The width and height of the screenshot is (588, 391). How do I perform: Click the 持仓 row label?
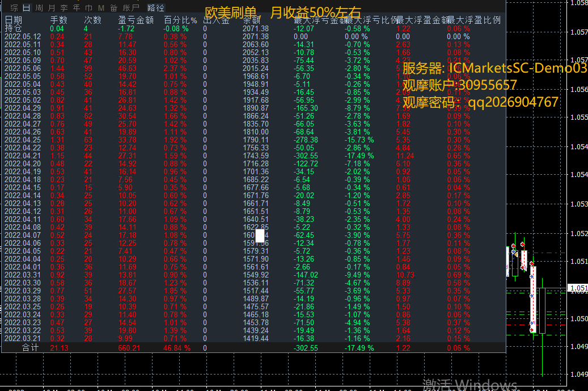point(13,28)
